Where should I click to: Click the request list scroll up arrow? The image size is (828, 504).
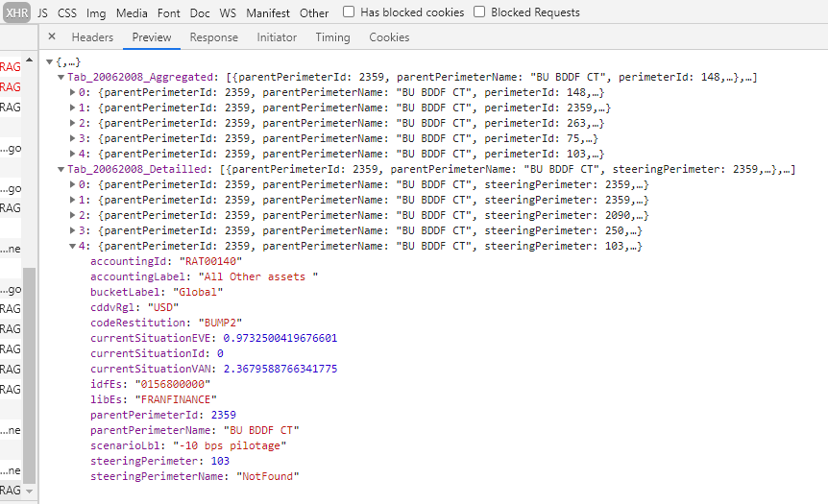coord(30,60)
